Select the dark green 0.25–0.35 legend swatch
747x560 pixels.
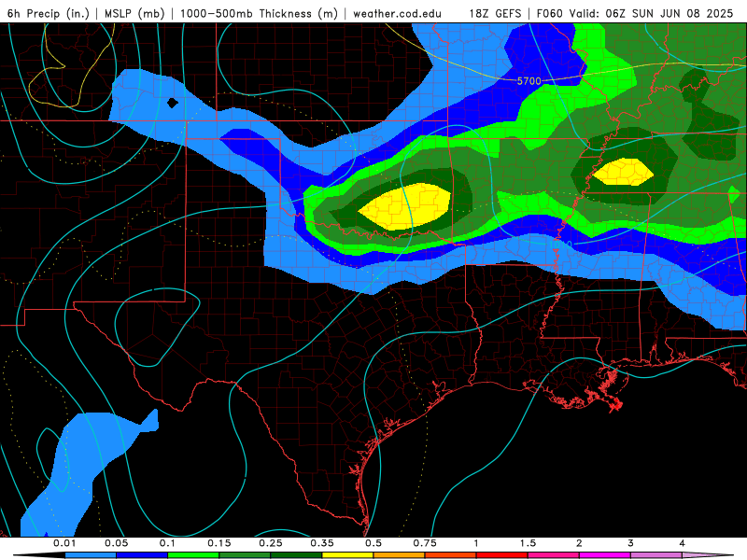coord(296,555)
